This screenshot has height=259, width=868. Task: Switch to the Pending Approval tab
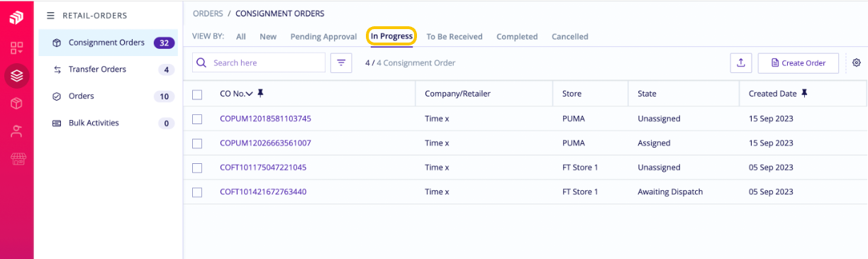323,36
